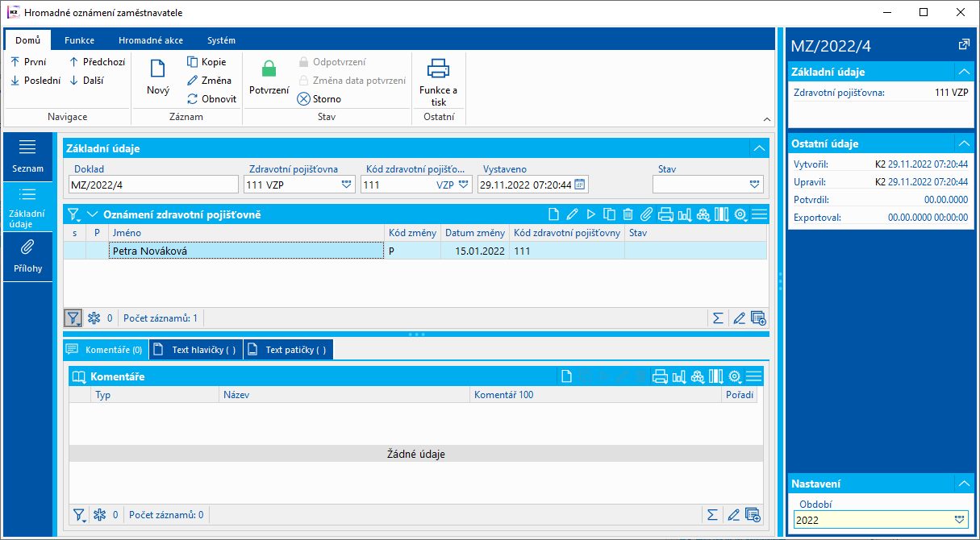
Task: Click copy icon in Oznámení zdravotní pojišťovně toolbar
Action: [x=609, y=214]
